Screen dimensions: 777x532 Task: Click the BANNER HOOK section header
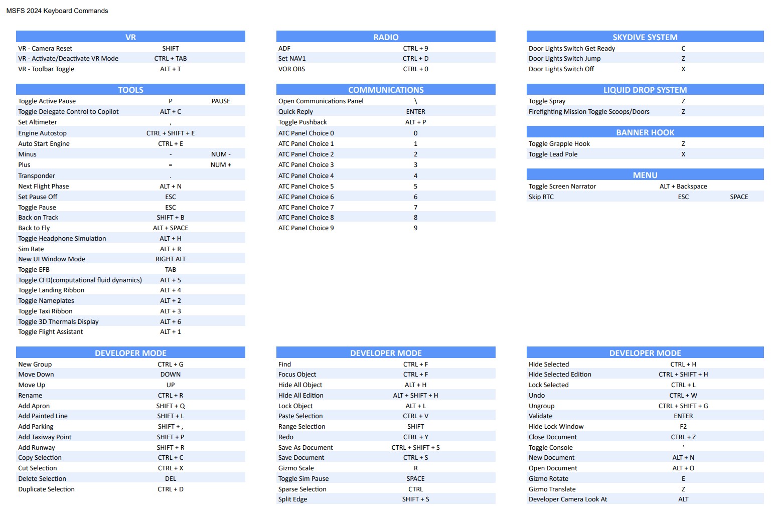point(645,132)
